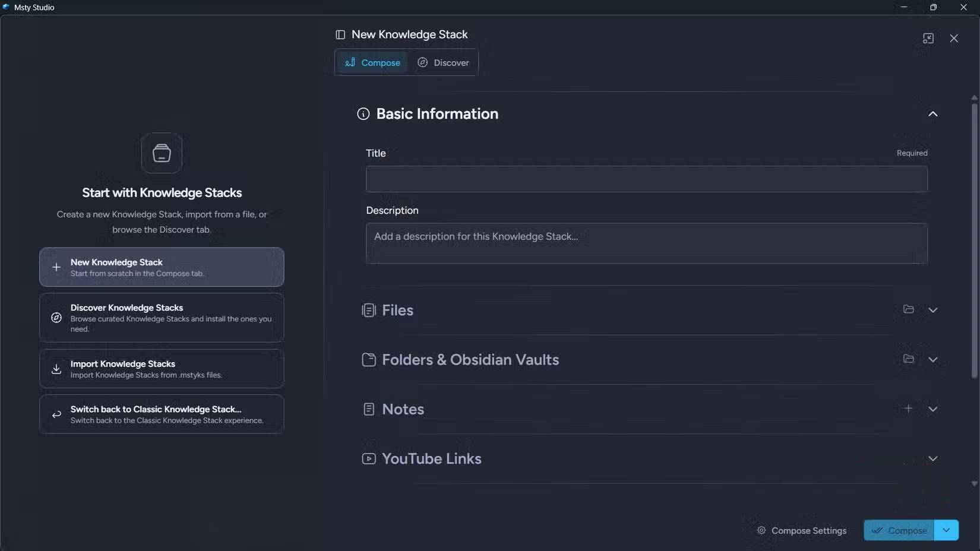980x551 pixels.
Task: Click the Files section heading
Action: click(x=397, y=310)
